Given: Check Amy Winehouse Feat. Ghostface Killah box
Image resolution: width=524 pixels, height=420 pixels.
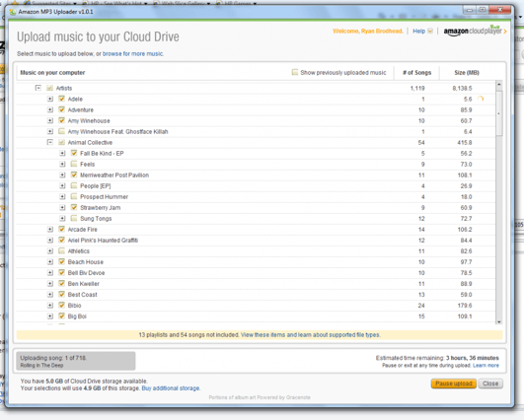Looking at the screenshot, I should (x=61, y=131).
